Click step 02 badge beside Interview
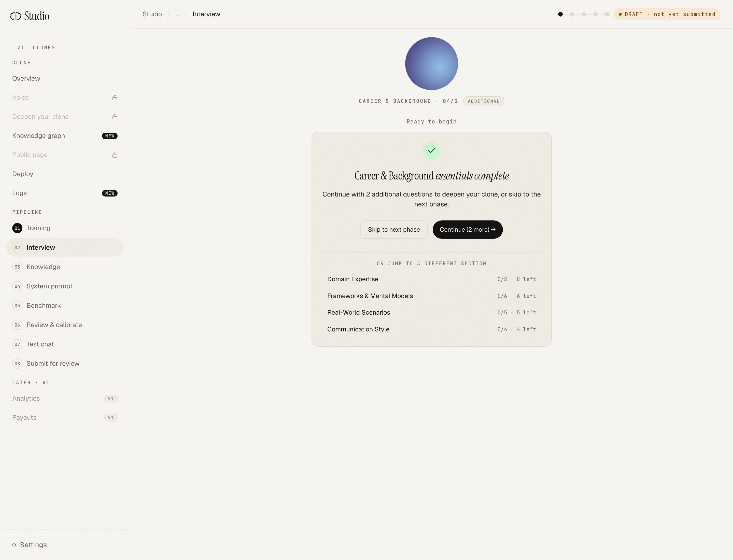733x560 pixels. (17, 248)
